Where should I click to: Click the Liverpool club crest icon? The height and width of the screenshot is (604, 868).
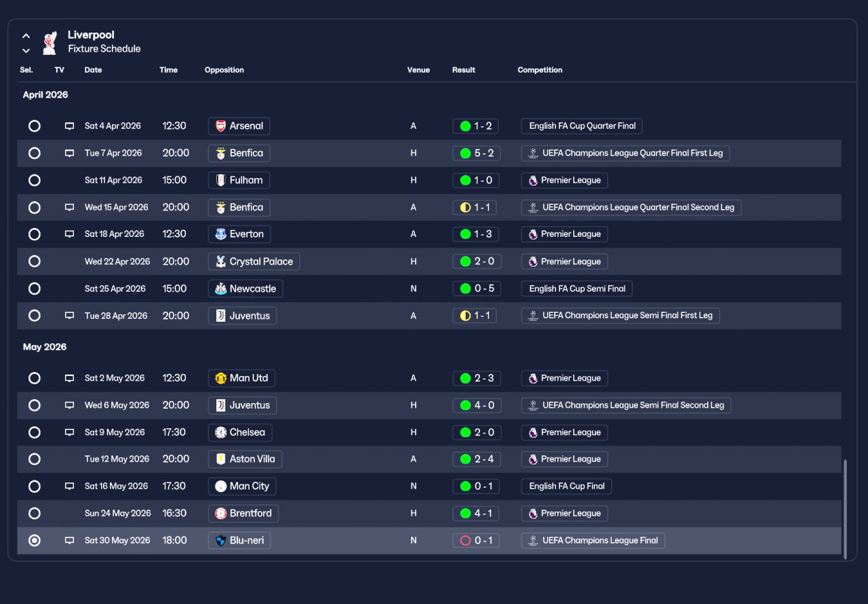coord(50,43)
